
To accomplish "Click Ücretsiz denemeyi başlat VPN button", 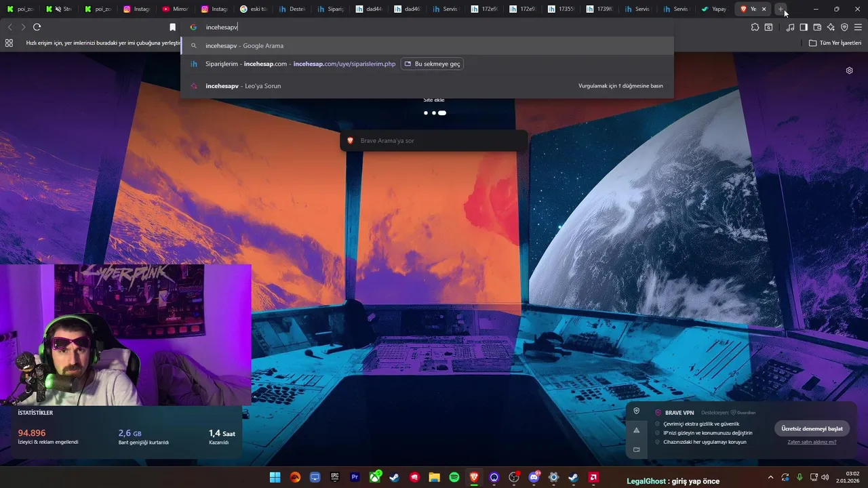I will tap(812, 428).
